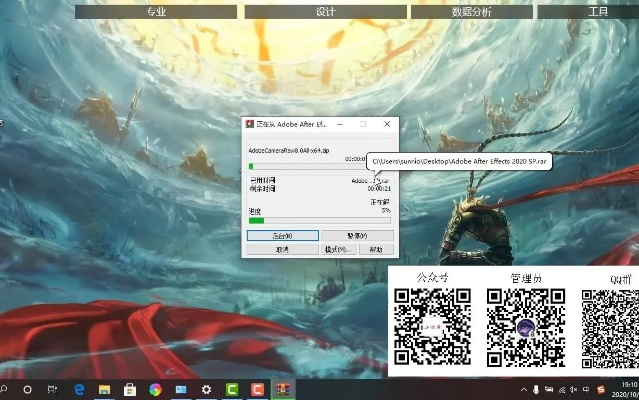Select the 设计 desktop group header

point(325,12)
